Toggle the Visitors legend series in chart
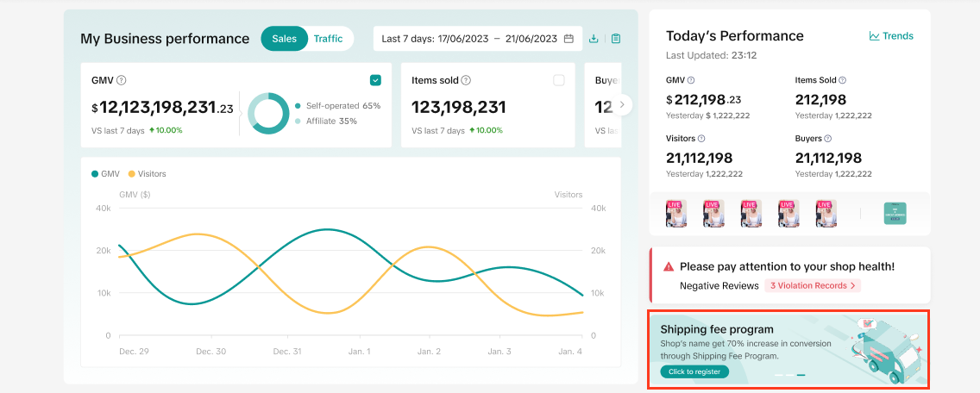Viewport: 980px width, 393px height. (147, 174)
